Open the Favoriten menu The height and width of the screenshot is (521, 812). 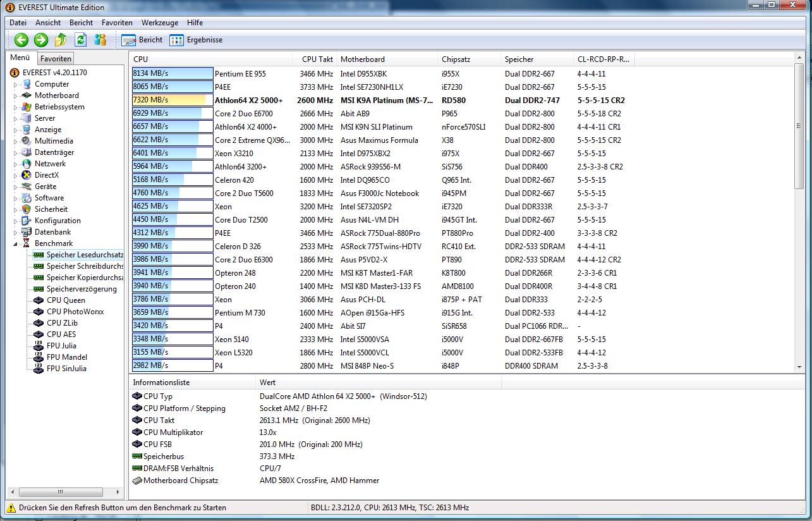tap(117, 23)
